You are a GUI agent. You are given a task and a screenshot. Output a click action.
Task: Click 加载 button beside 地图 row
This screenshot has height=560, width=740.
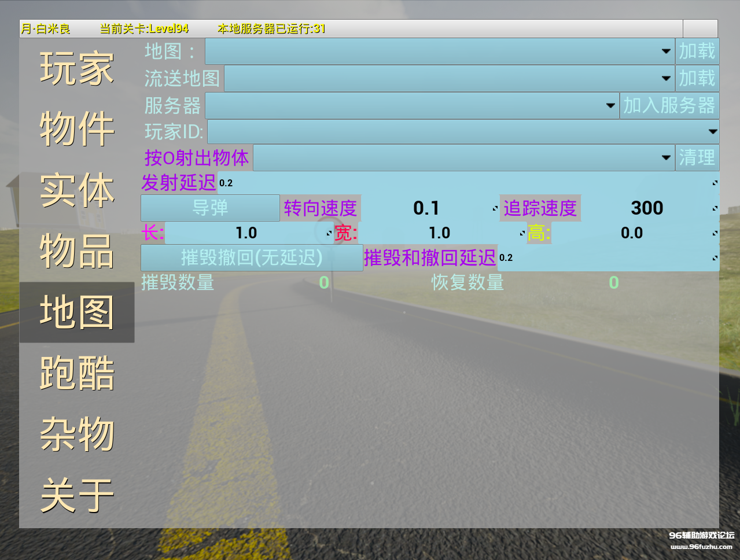point(697,51)
